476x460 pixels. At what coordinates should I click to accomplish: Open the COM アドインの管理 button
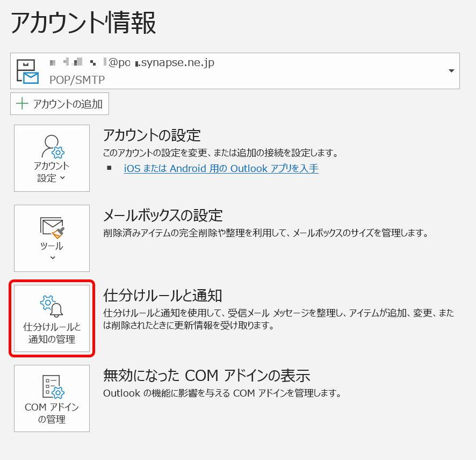pos(52,398)
